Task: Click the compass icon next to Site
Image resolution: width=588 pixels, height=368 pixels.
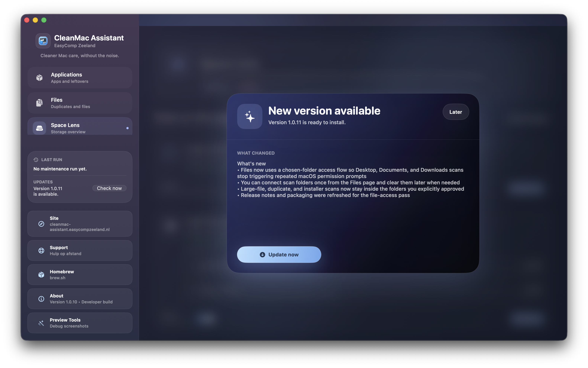Action: point(41,224)
